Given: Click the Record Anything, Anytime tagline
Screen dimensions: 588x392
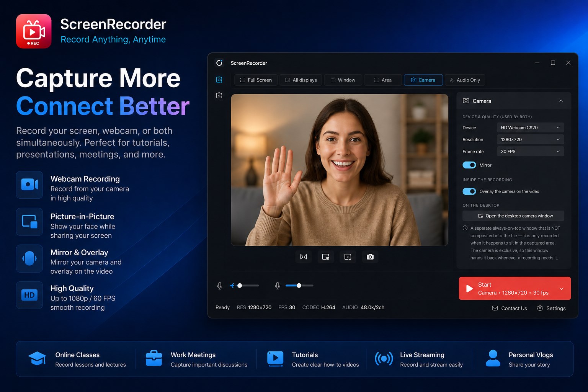Looking at the screenshot, I should 113,39.
